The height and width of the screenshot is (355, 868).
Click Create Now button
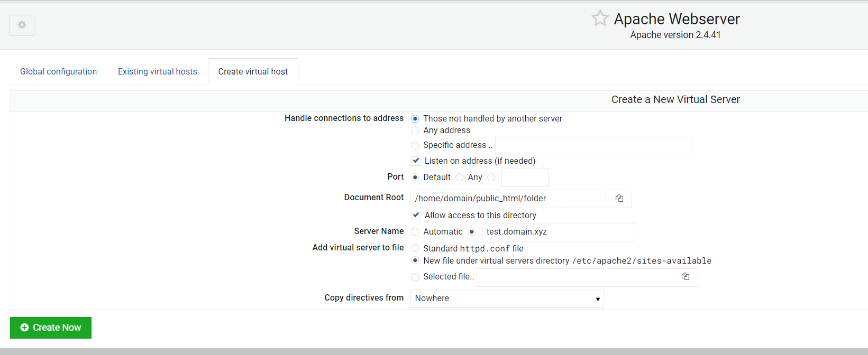coord(51,328)
